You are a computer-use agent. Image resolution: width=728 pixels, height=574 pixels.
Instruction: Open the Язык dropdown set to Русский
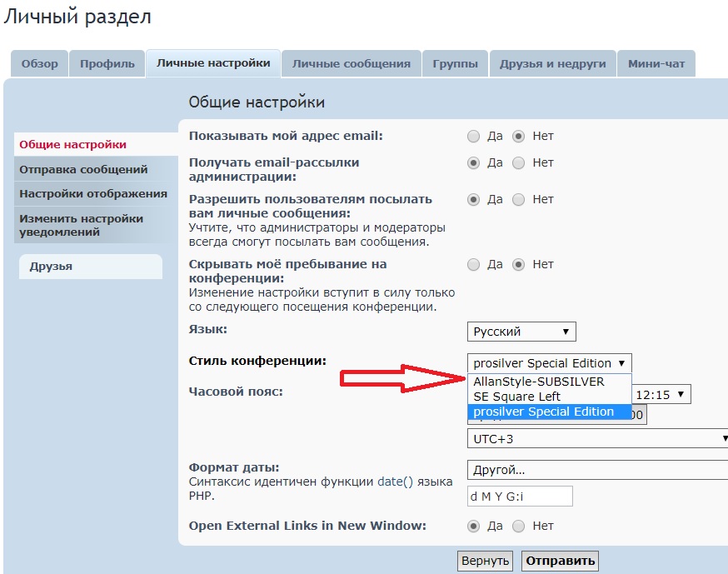[521, 332]
